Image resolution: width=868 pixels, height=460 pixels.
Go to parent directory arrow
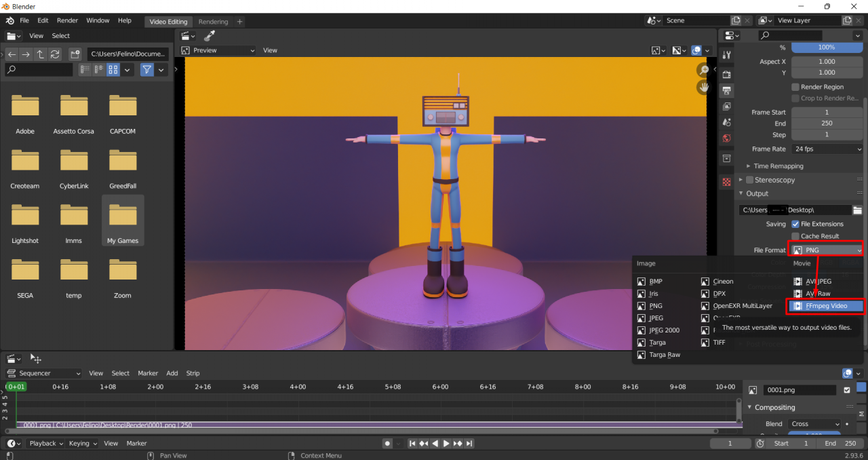(x=40, y=54)
